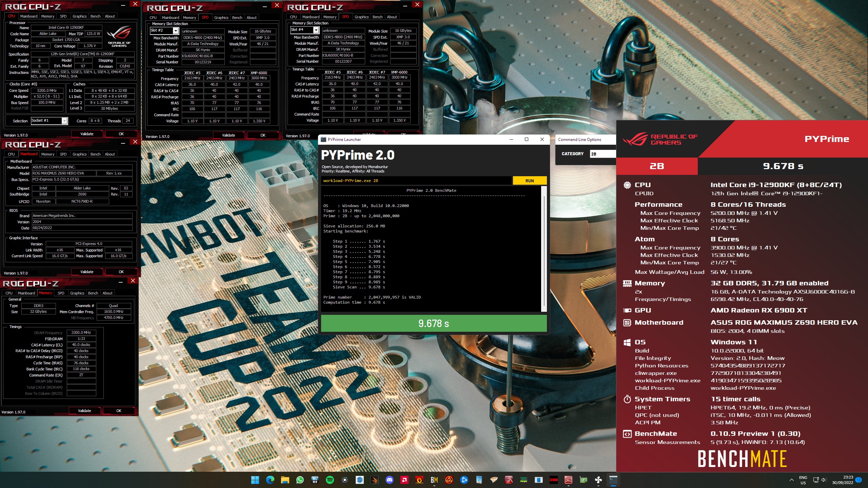Open the network card taskbar icon
Viewport: 868px width, 488px height.
(x=583, y=480)
